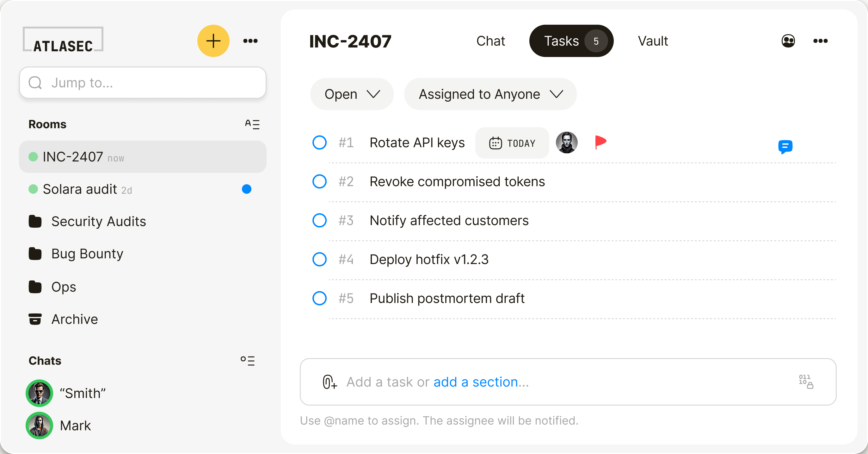This screenshot has width=868, height=454.
Task: Complete the Publish postmortem draft task
Action: [x=319, y=298]
